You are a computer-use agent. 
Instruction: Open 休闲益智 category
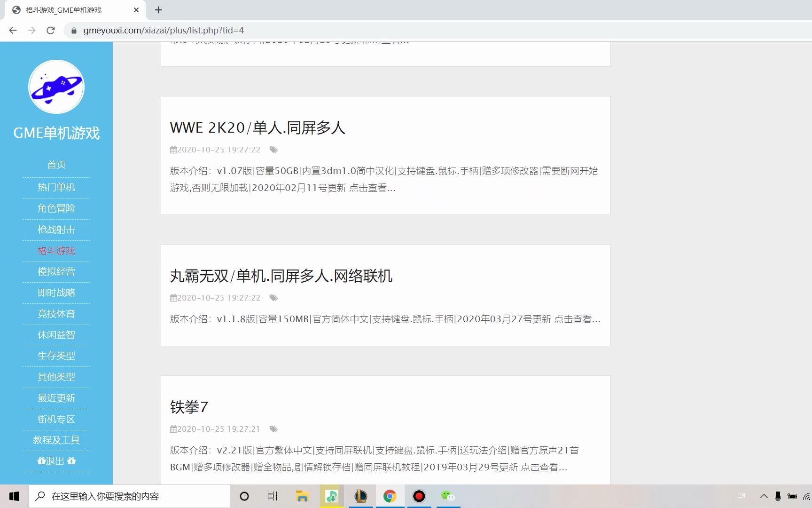[56, 335]
